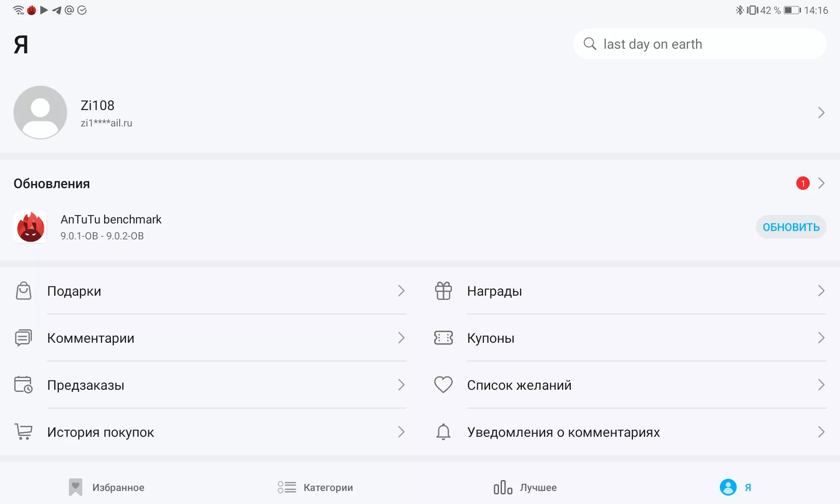Image resolution: width=840 pixels, height=504 pixels.
Task: Tap the masked email zi1****ail.ru
Action: tap(106, 123)
